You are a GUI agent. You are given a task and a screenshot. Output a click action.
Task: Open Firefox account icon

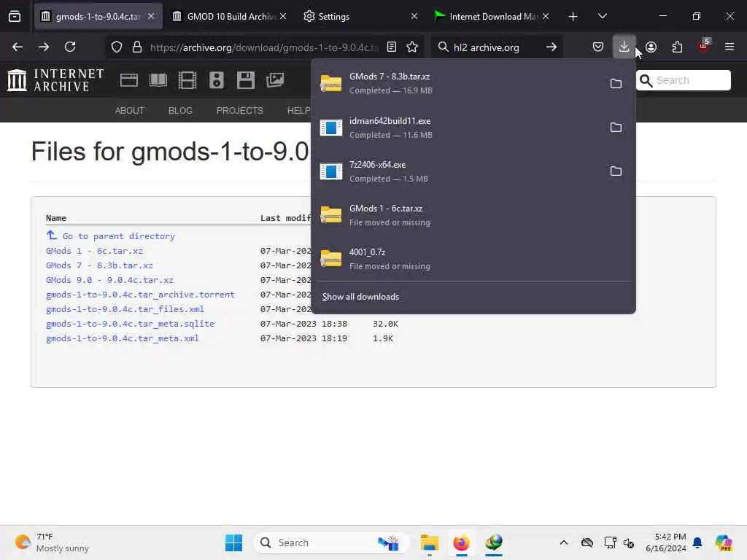coord(651,47)
